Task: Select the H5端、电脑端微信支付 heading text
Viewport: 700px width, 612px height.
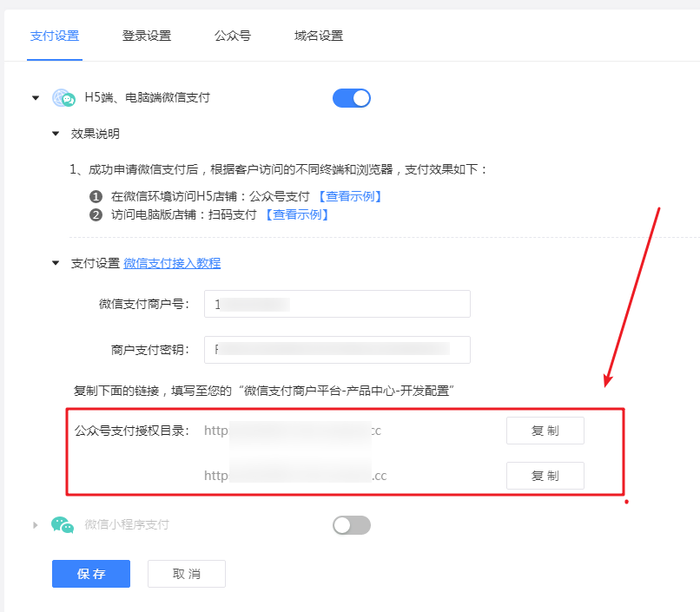Action: [x=148, y=97]
